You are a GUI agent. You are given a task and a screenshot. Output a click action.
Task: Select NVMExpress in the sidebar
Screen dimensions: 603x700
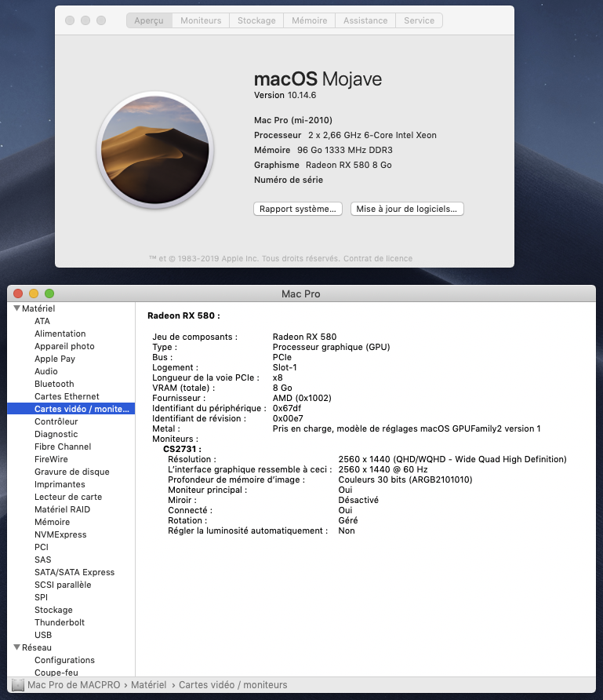[60, 534]
